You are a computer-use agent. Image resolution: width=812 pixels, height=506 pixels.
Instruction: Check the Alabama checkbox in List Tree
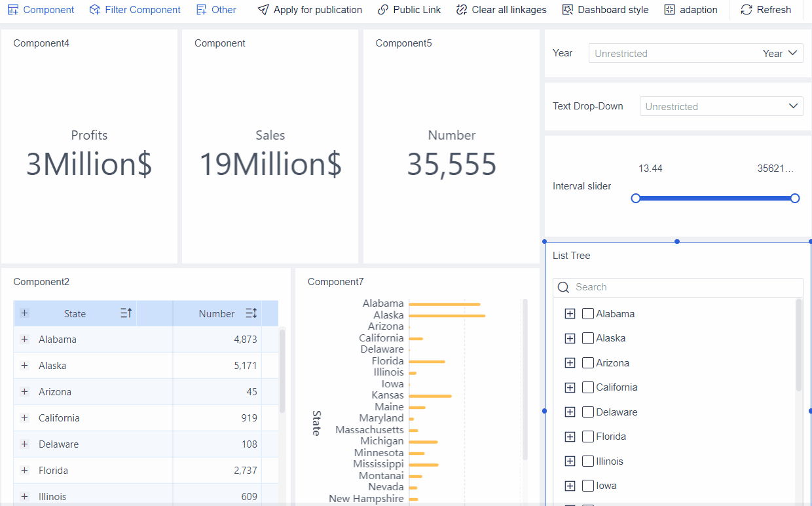[588, 314]
